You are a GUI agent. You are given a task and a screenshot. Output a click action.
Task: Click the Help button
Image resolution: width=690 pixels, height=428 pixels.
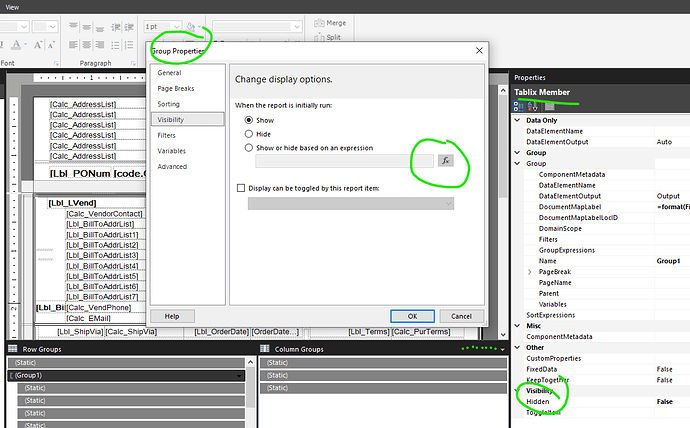(x=172, y=316)
